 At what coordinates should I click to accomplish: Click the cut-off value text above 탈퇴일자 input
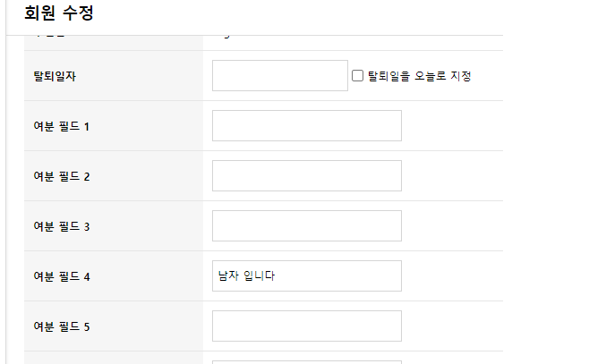pos(222,38)
